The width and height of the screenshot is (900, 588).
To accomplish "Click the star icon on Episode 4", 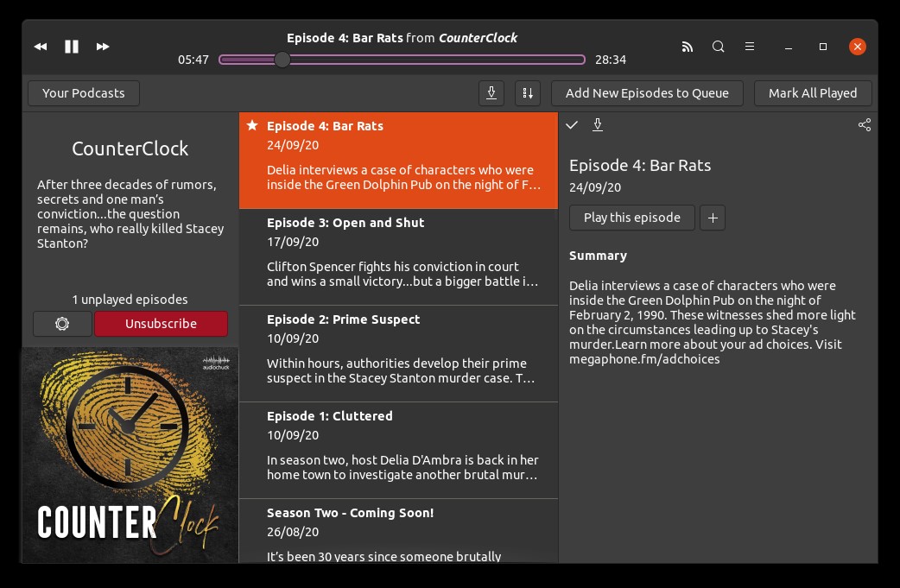I will [252, 125].
